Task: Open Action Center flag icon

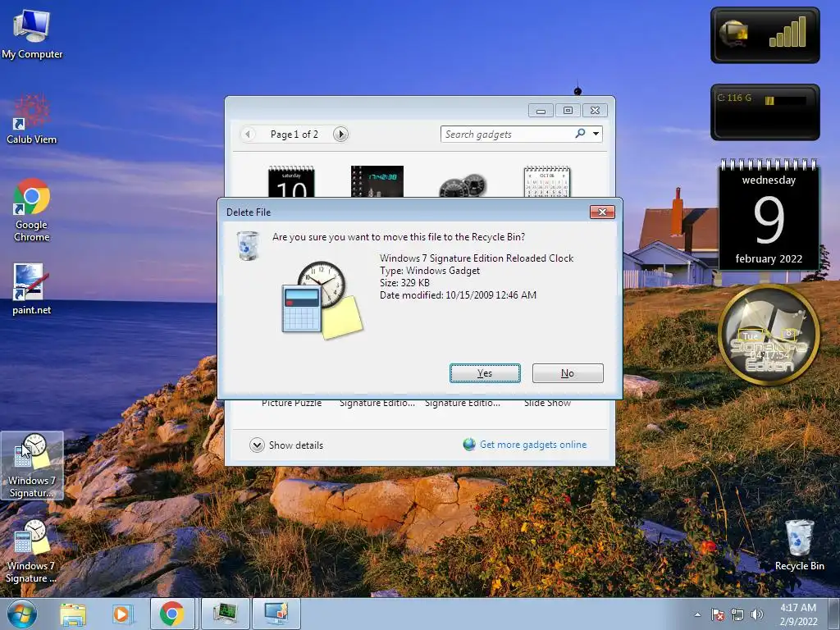Action: (x=718, y=614)
